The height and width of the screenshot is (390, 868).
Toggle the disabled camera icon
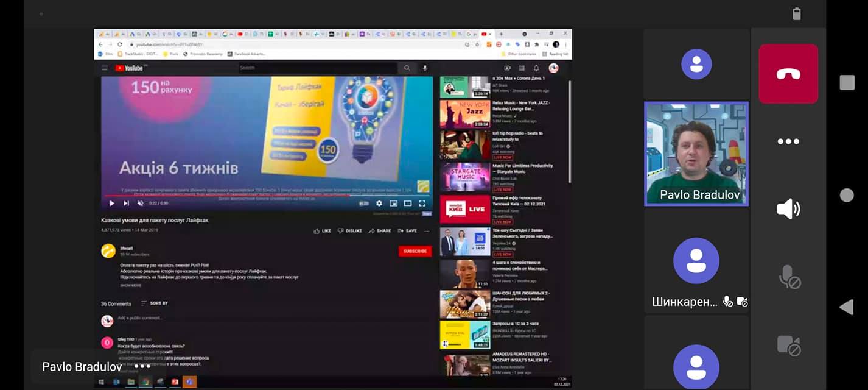(x=788, y=345)
